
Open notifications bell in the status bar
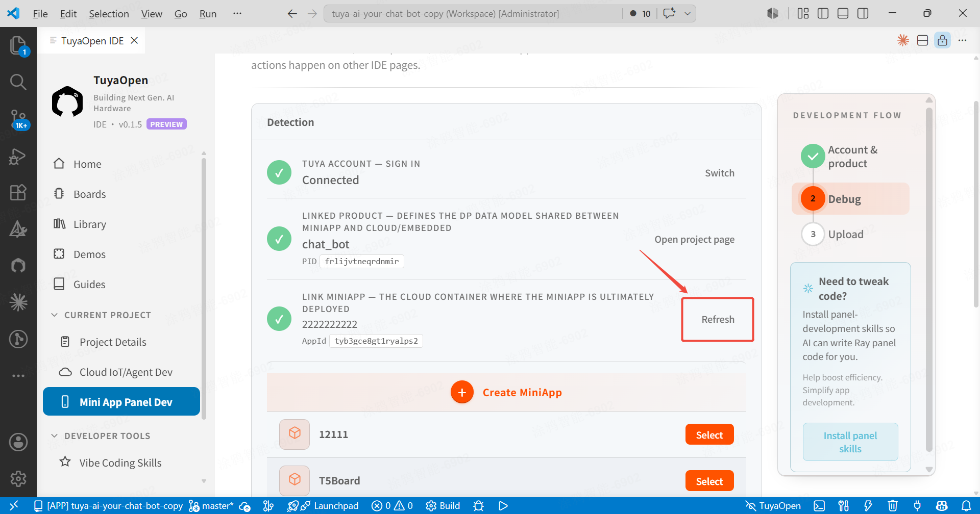(x=966, y=506)
